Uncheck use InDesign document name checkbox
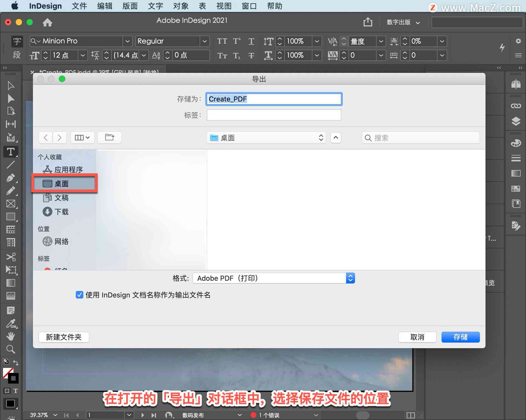Viewport: 526px width, 420px height. tap(79, 295)
